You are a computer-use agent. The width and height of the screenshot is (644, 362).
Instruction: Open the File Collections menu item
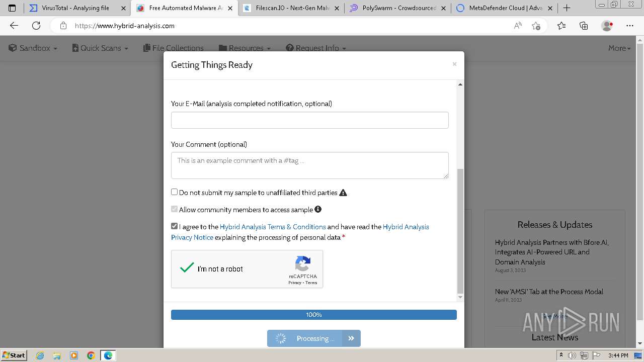(174, 48)
